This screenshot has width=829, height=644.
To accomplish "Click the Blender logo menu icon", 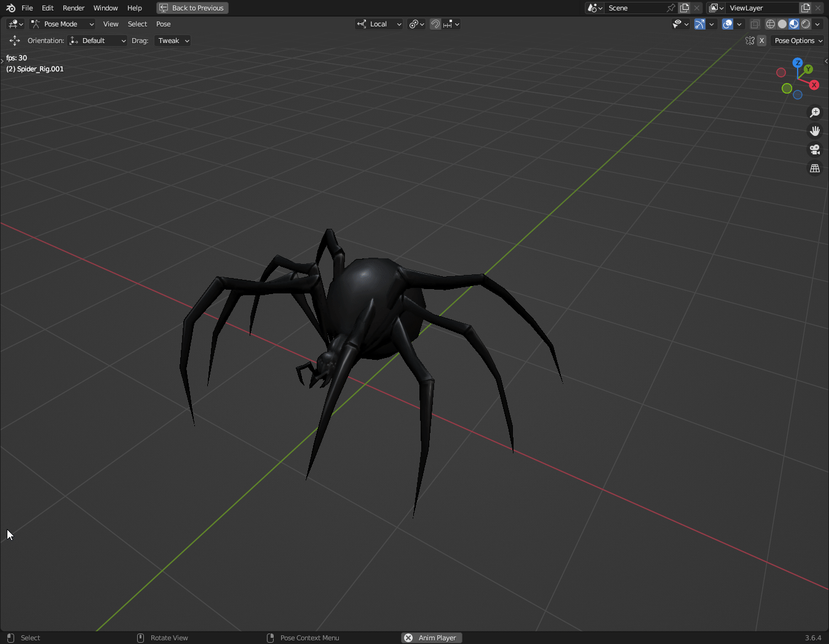I will tap(10, 8).
